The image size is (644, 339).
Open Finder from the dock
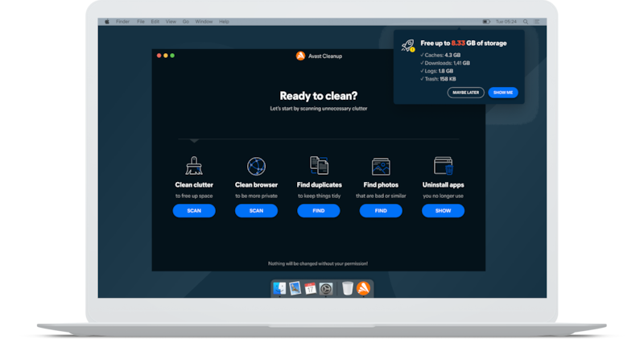279,288
